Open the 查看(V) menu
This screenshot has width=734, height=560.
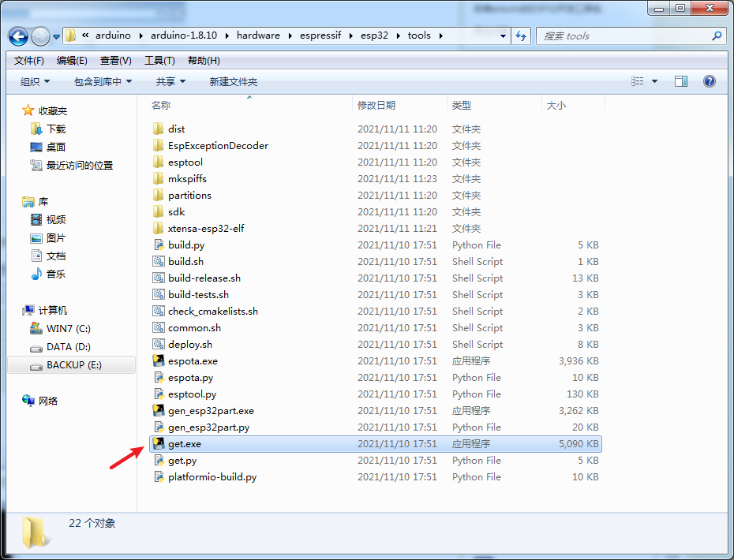pos(115,61)
